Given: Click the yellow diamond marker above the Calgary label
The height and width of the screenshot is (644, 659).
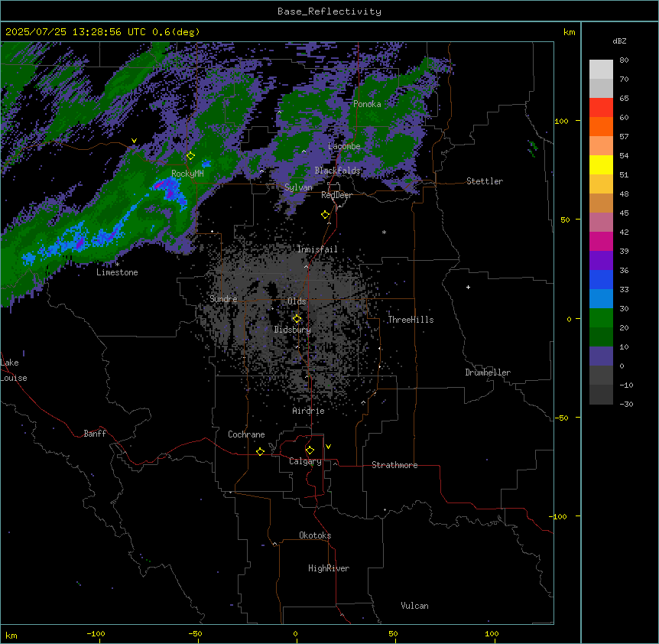Looking at the screenshot, I should point(310,450).
